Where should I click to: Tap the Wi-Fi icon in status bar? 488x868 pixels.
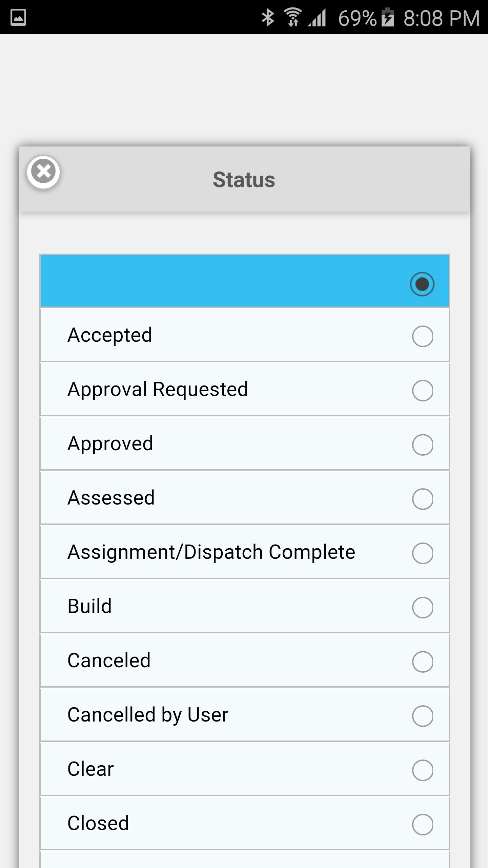[x=293, y=17]
